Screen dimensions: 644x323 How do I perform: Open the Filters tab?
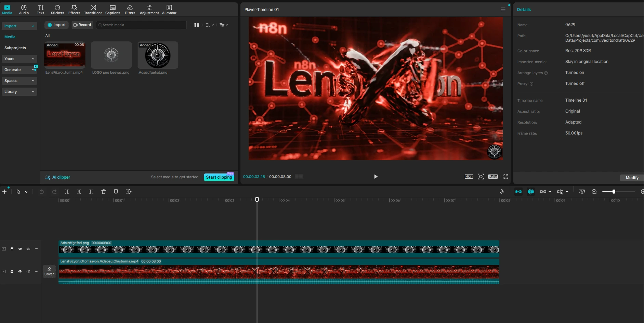130,10
